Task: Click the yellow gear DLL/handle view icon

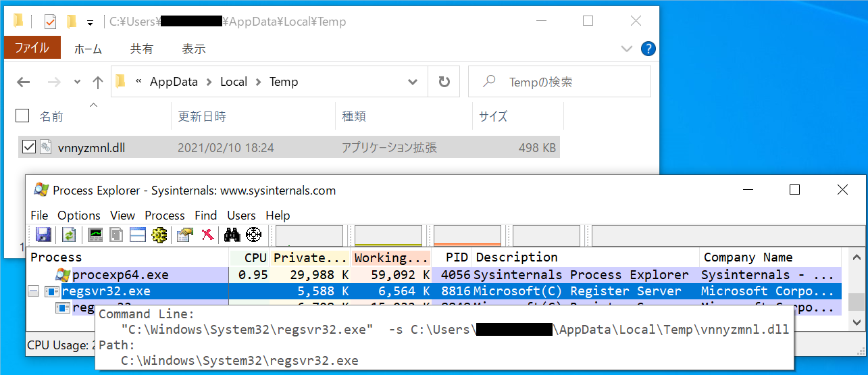Action: point(159,235)
